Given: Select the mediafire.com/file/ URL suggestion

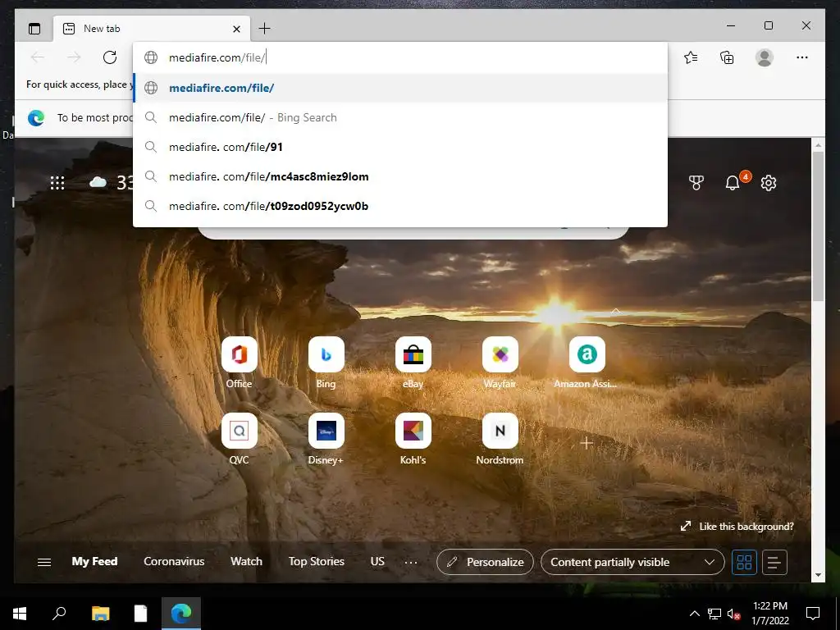Looking at the screenshot, I should 400,88.
